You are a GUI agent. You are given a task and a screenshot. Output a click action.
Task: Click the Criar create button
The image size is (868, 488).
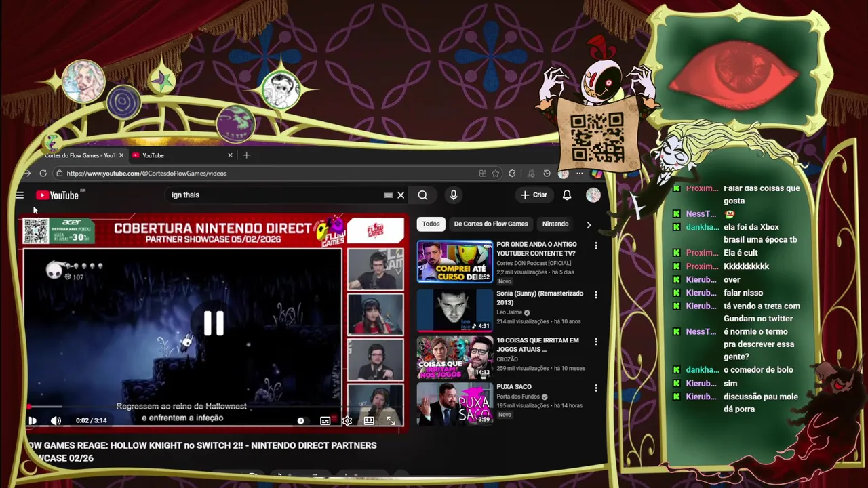(534, 195)
